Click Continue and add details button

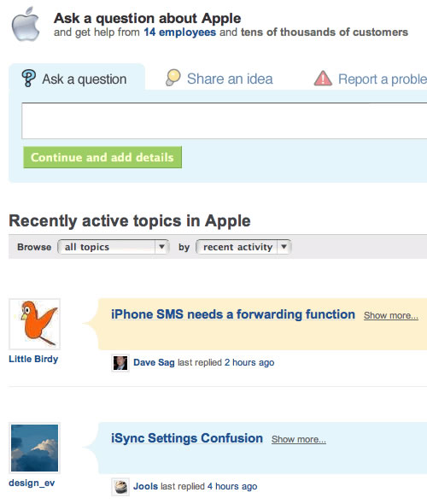click(x=102, y=157)
